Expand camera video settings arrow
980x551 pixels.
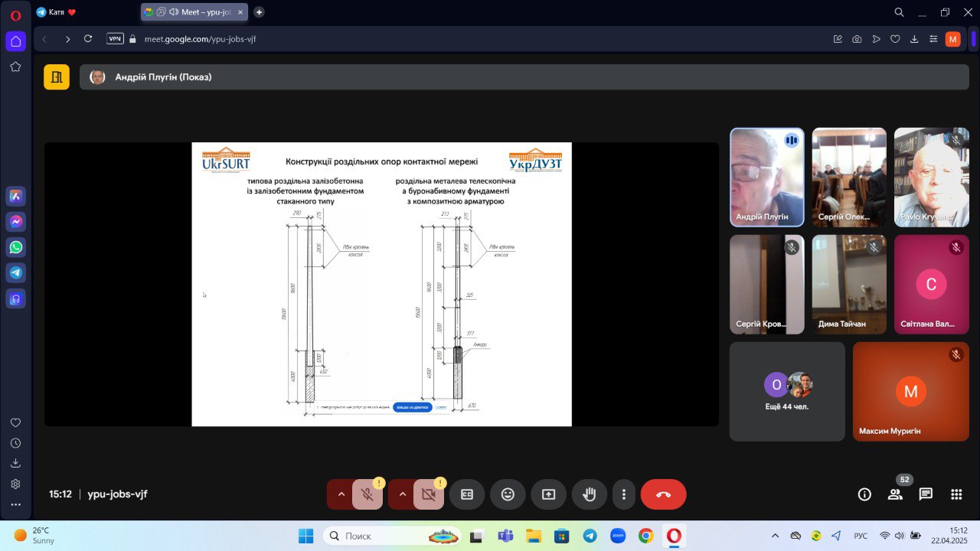coord(403,494)
